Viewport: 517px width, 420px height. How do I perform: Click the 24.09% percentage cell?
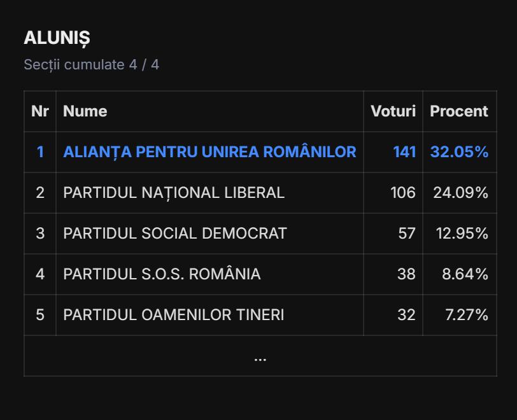[x=460, y=193]
